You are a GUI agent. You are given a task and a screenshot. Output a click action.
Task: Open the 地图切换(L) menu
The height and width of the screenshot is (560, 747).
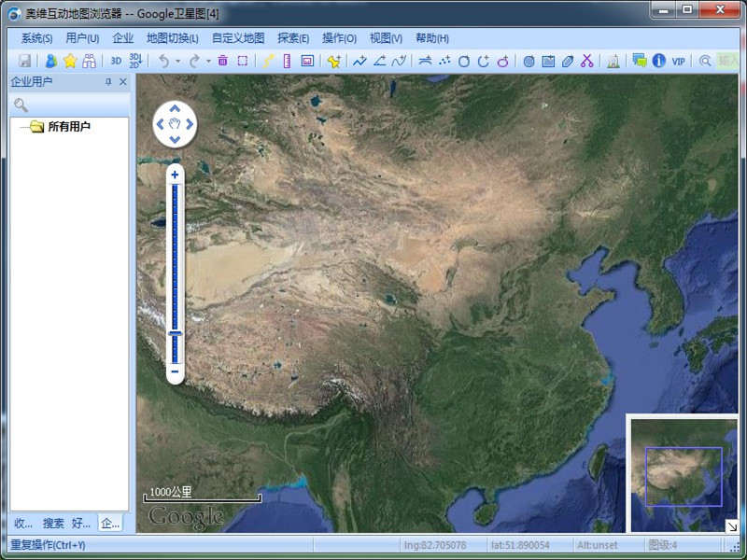[173, 38]
